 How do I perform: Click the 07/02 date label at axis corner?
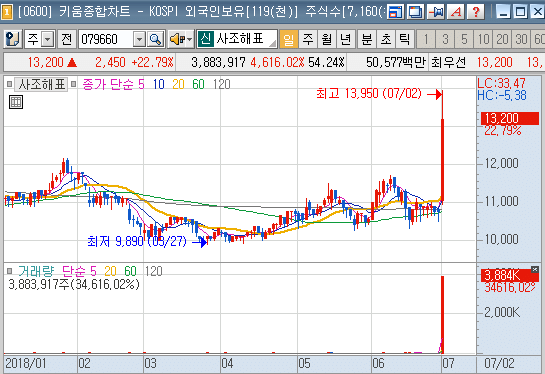pyautogui.click(x=499, y=364)
